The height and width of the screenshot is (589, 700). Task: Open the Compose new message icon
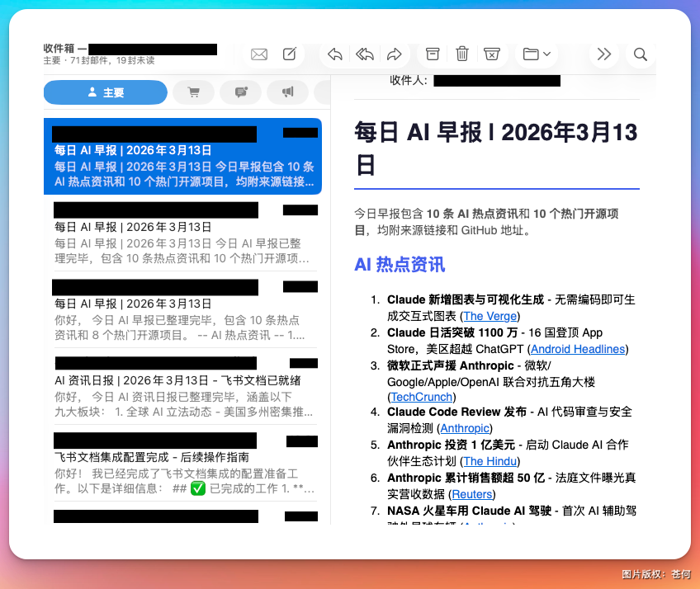point(289,54)
